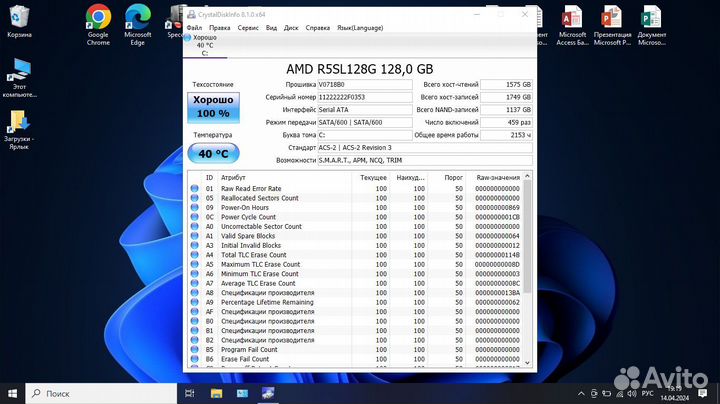This screenshot has height=404, width=720.
Task: Select the Power-On Hours attribute text
Action: [245, 208]
